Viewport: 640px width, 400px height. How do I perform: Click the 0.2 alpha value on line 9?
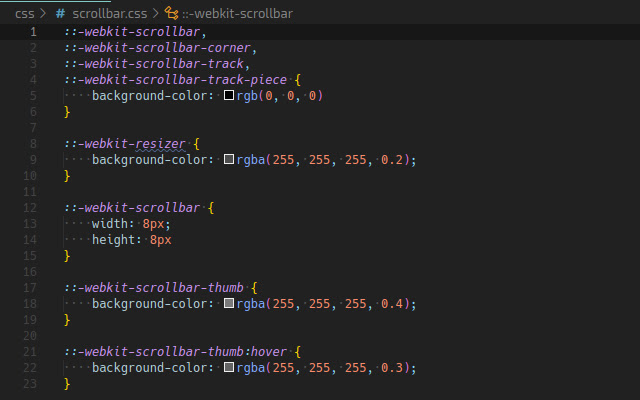coord(391,160)
